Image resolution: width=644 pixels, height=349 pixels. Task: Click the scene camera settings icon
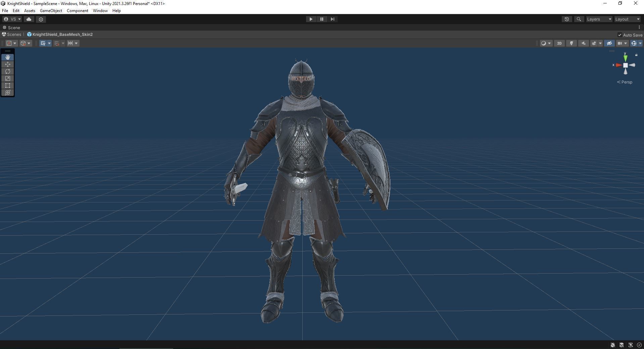point(620,43)
